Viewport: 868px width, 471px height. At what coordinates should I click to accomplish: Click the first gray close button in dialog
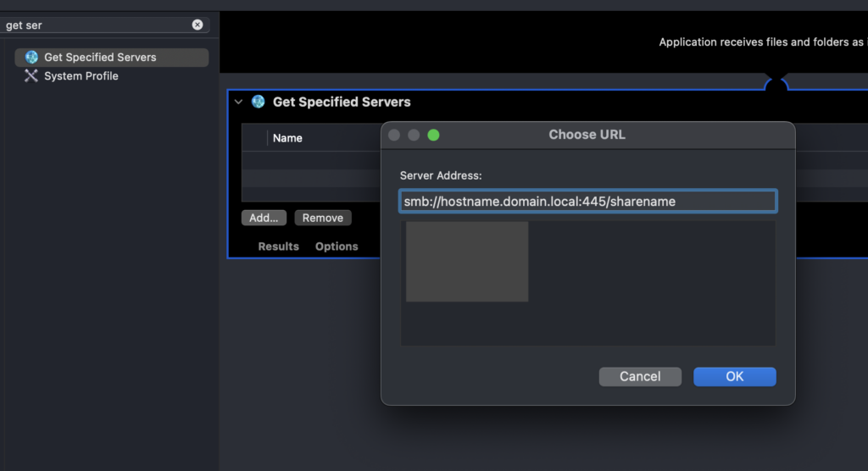(x=394, y=135)
